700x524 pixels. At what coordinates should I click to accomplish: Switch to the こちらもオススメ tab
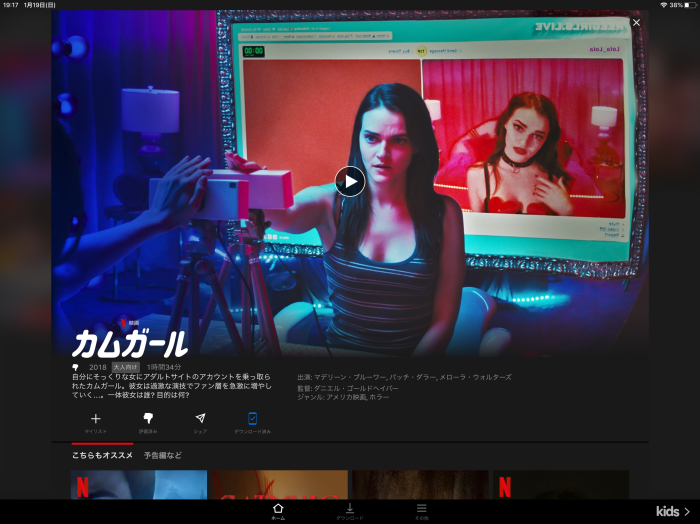click(x=102, y=455)
